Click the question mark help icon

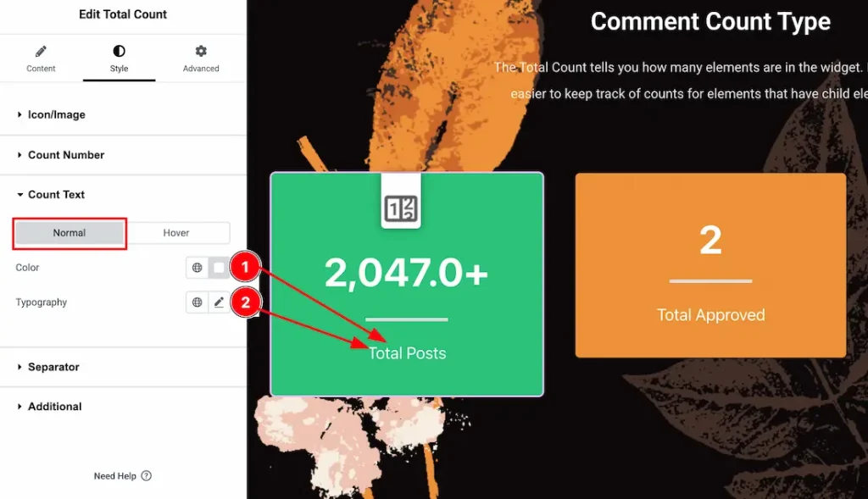(146, 476)
